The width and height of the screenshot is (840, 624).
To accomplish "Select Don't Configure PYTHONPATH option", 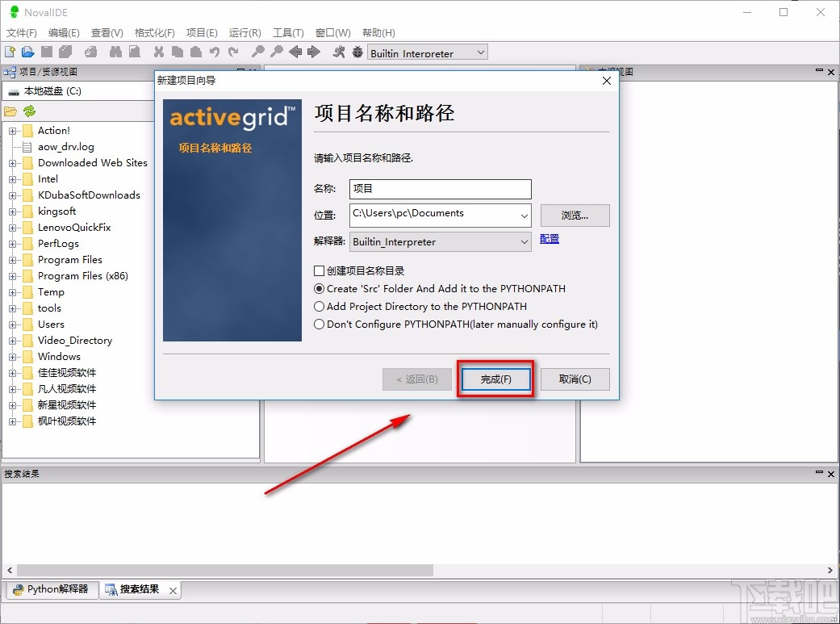I will [x=319, y=324].
